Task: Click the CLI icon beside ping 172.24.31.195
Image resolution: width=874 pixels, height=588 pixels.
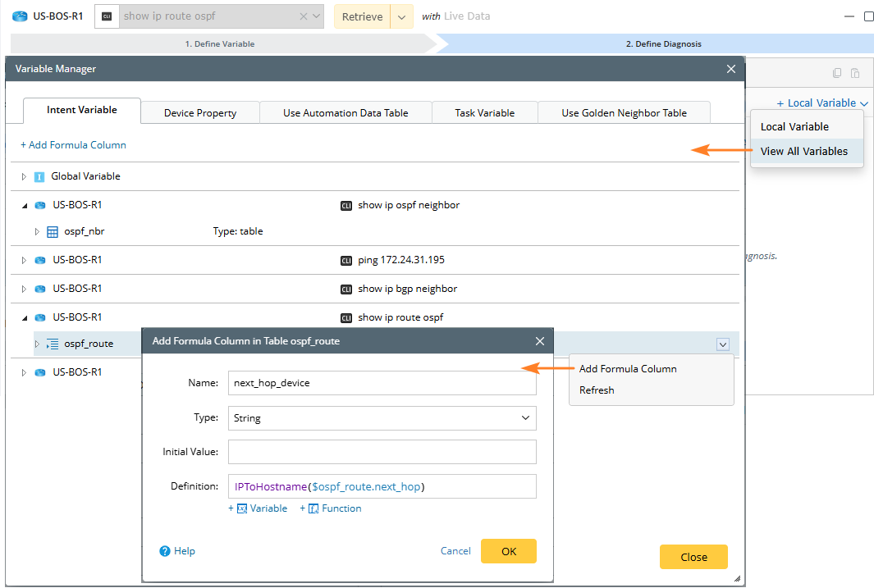Action: pyautogui.click(x=345, y=261)
